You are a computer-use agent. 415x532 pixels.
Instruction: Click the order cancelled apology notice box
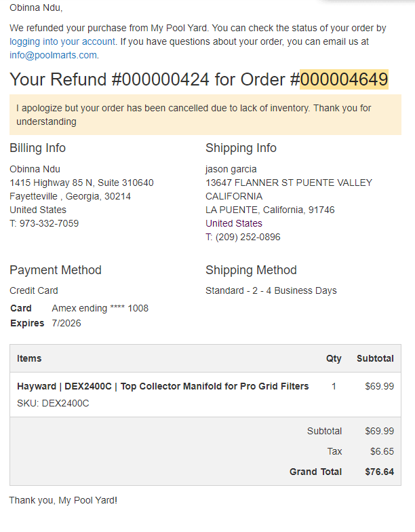coord(205,115)
